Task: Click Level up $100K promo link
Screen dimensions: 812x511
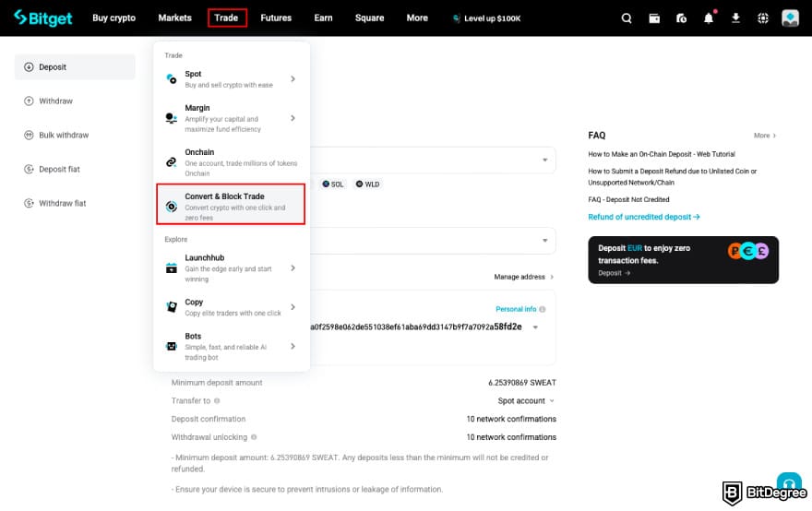Action: coord(486,18)
